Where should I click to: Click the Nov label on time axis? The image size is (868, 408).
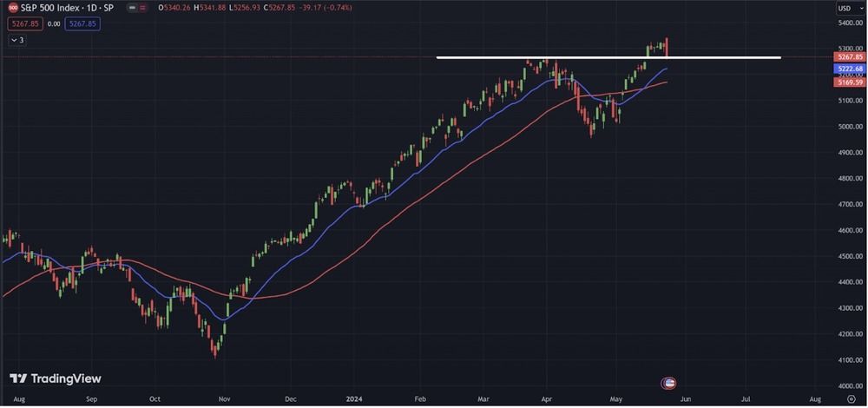[223, 398]
